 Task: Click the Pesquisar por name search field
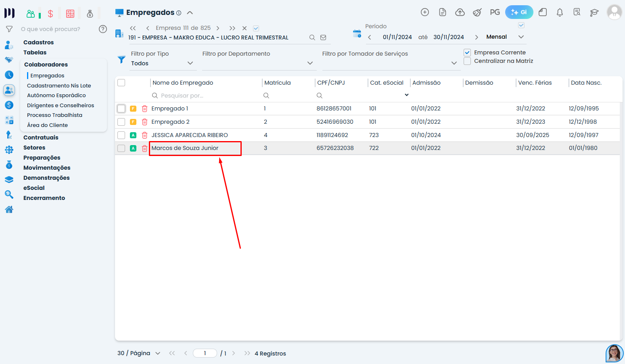tap(206, 96)
